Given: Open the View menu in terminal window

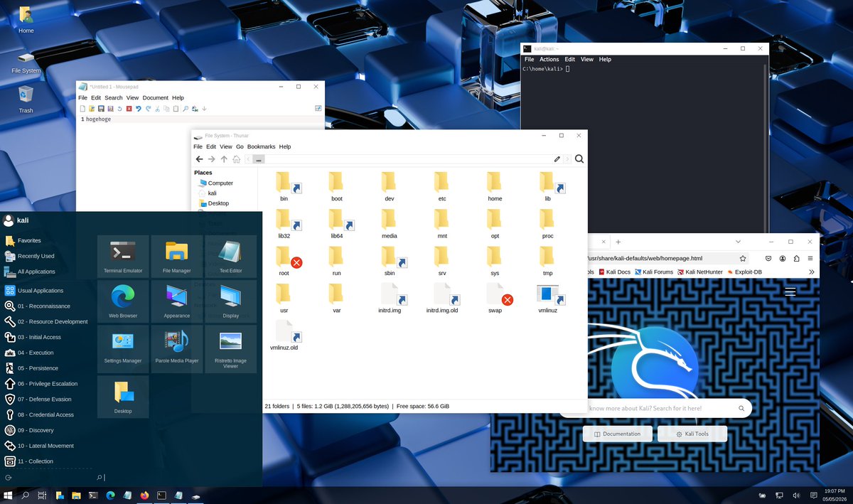Looking at the screenshot, I should pyautogui.click(x=587, y=60).
